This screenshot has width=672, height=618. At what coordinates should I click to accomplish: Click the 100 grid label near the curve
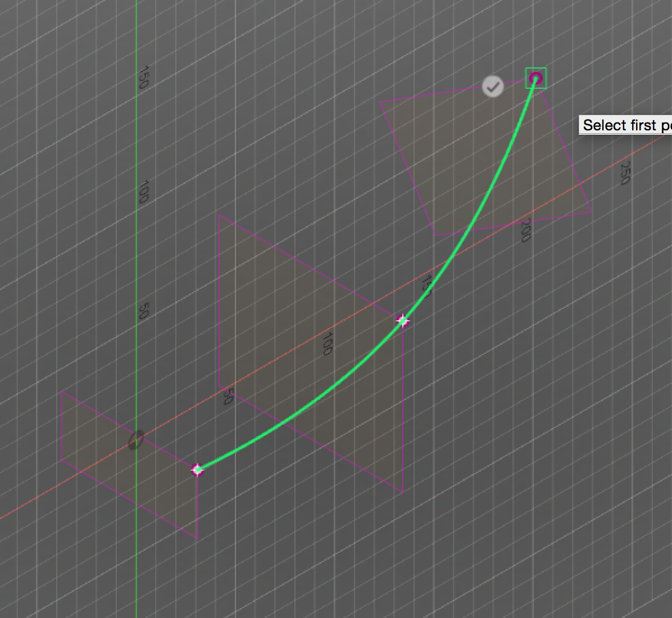(x=328, y=343)
